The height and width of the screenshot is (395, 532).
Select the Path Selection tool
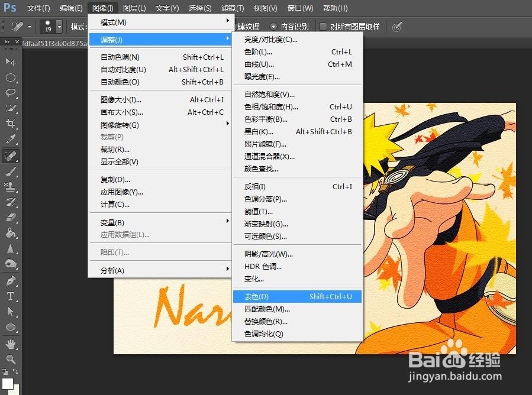tap(11, 312)
